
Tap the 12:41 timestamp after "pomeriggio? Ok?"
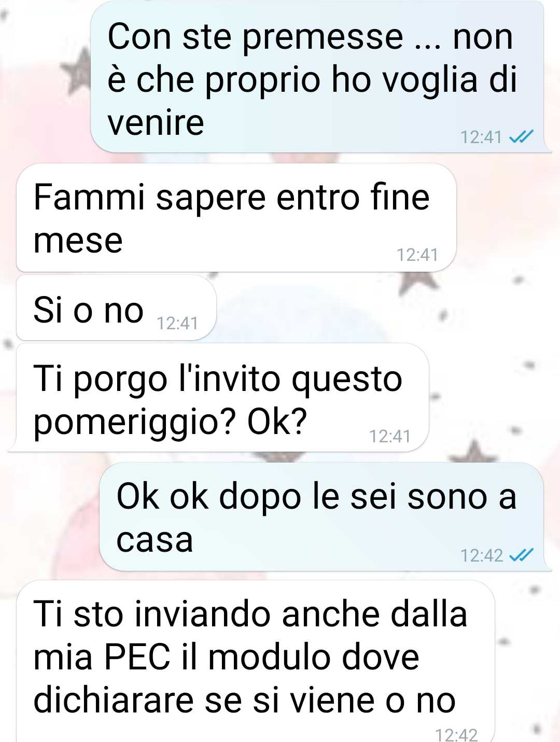click(x=390, y=437)
